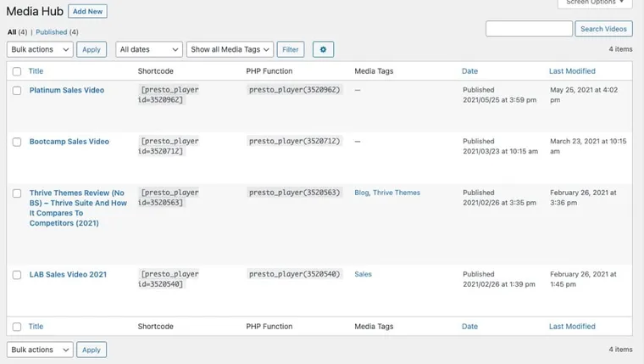
Task: Tick the Thrive Themes Review row checkbox
Action: (17, 193)
